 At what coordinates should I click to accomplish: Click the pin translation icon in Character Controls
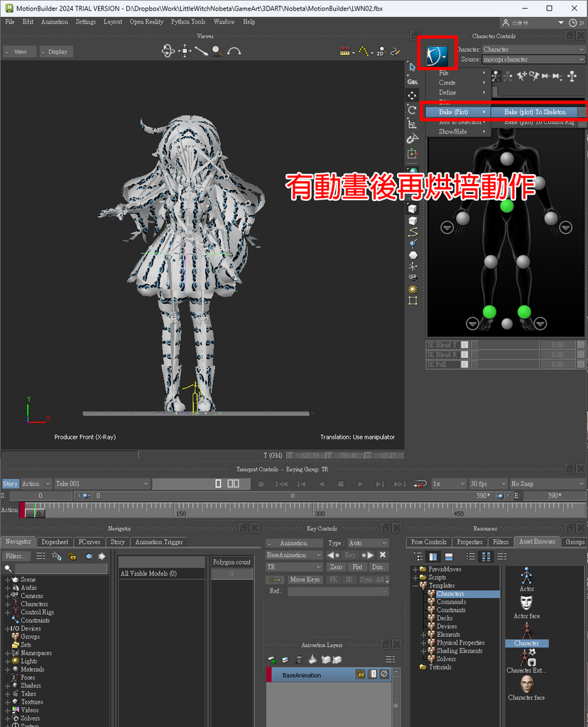pyautogui.click(x=522, y=75)
